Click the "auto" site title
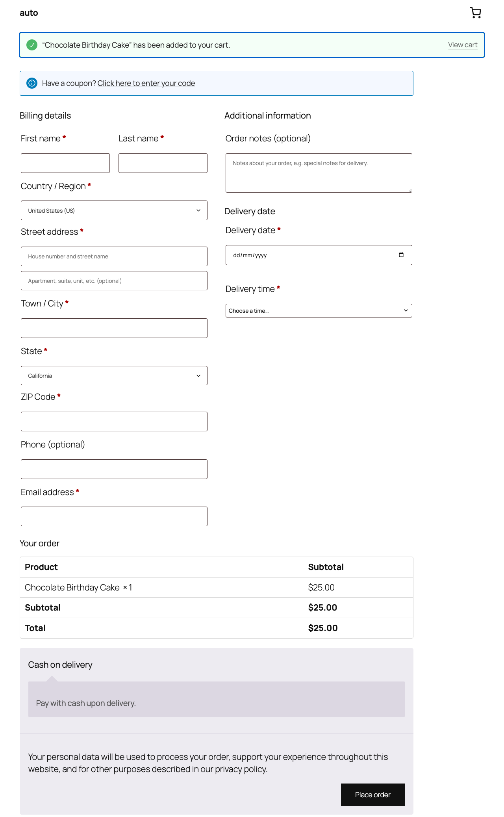The width and height of the screenshot is (504, 817). [29, 13]
